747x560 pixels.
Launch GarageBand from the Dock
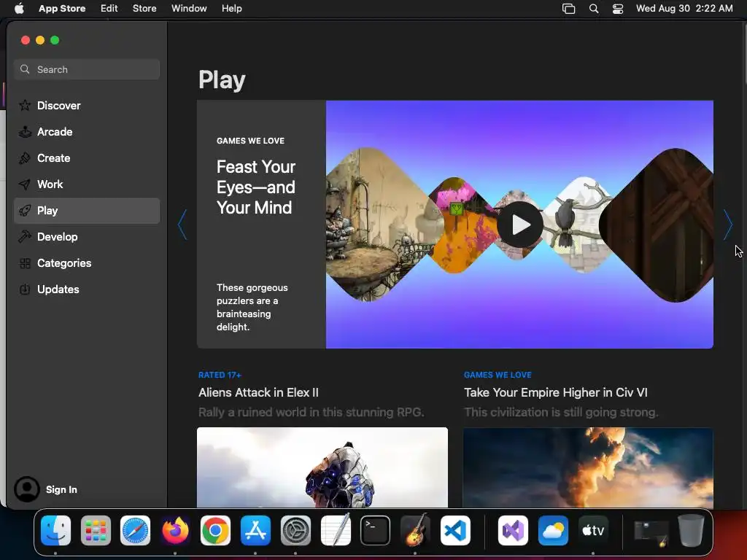pyautogui.click(x=415, y=531)
